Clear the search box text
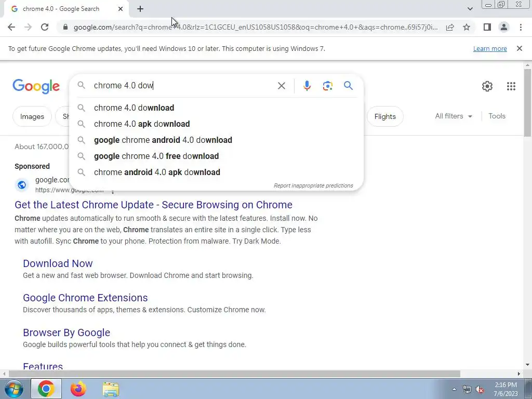Viewport: 532px width, 399px height. 281,86
